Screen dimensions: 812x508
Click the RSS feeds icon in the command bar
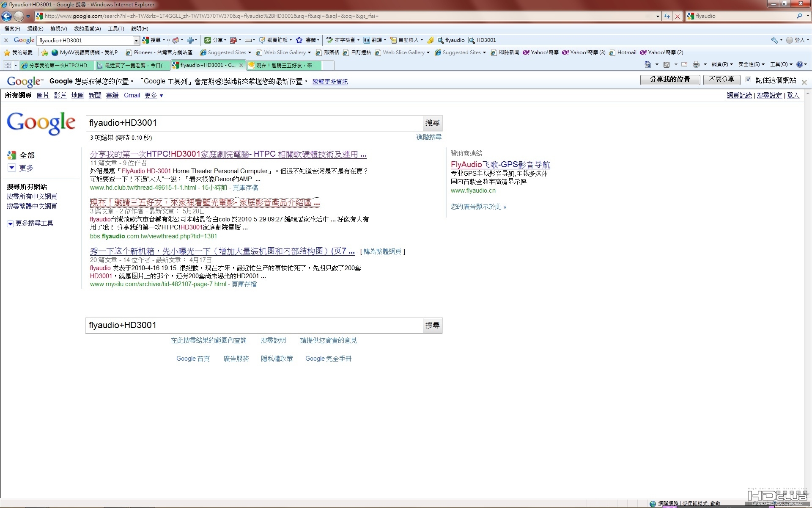pos(667,64)
